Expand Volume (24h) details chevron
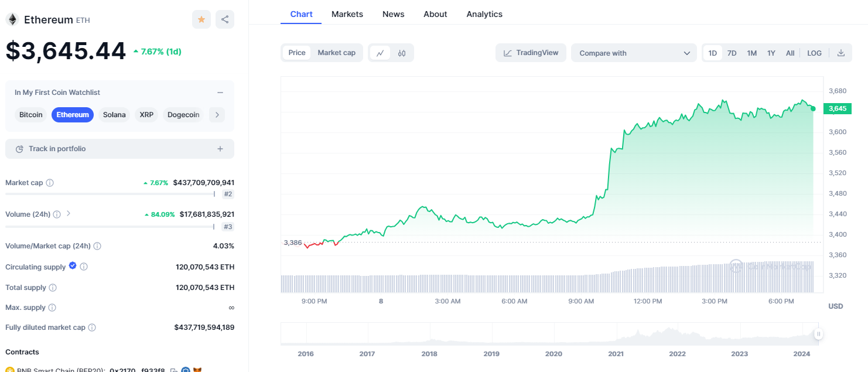This screenshot has height=372, width=868. (x=69, y=213)
